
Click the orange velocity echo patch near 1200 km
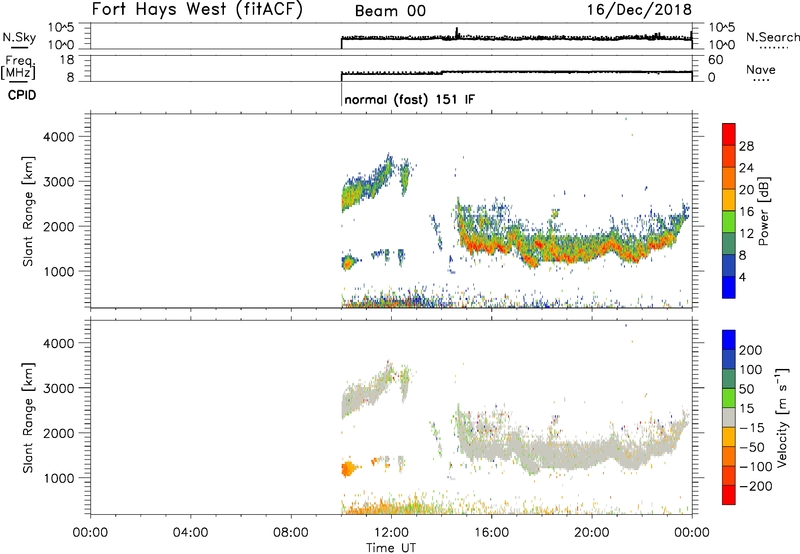(348, 468)
